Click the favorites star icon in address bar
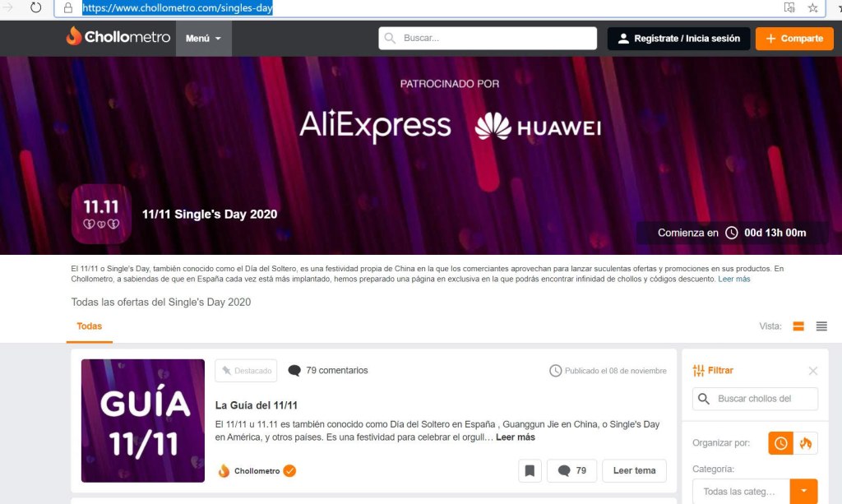 812,8
